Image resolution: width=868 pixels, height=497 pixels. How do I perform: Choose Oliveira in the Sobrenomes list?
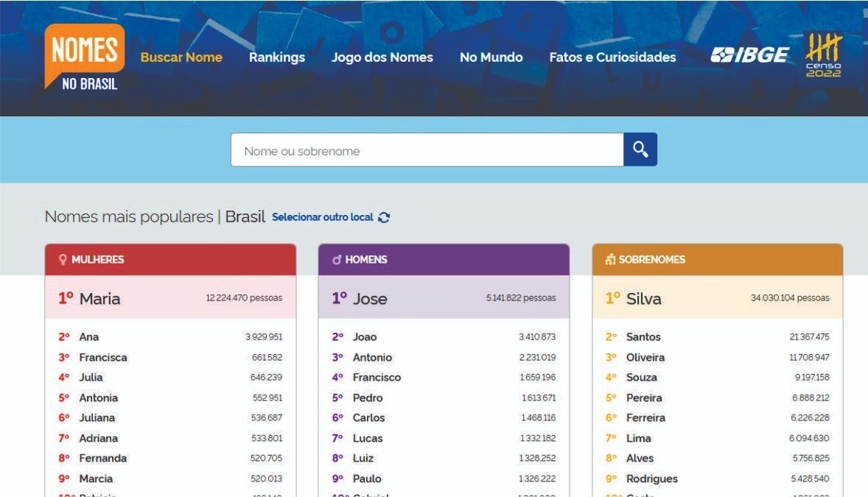coord(645,357)
